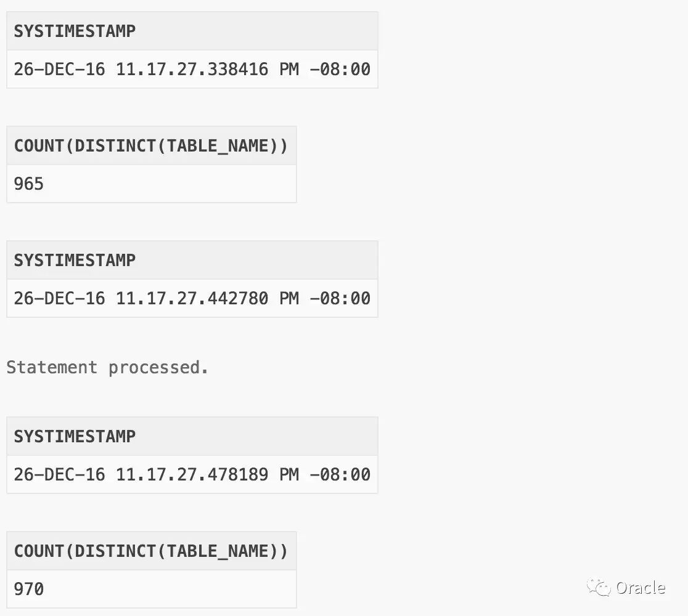Select the timestamp value ending in 338416
Image resolution: width=688 pixels, height=616 pixels.
(x=192, y=69)
